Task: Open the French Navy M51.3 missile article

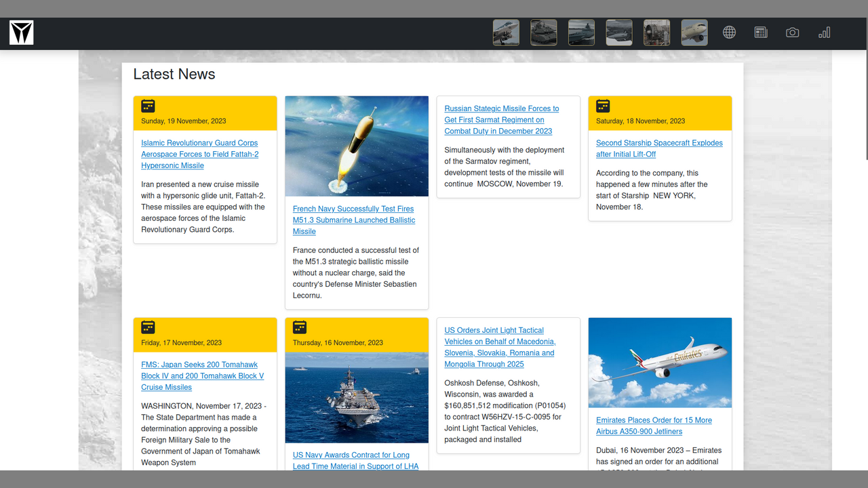Action: (353, 220)
